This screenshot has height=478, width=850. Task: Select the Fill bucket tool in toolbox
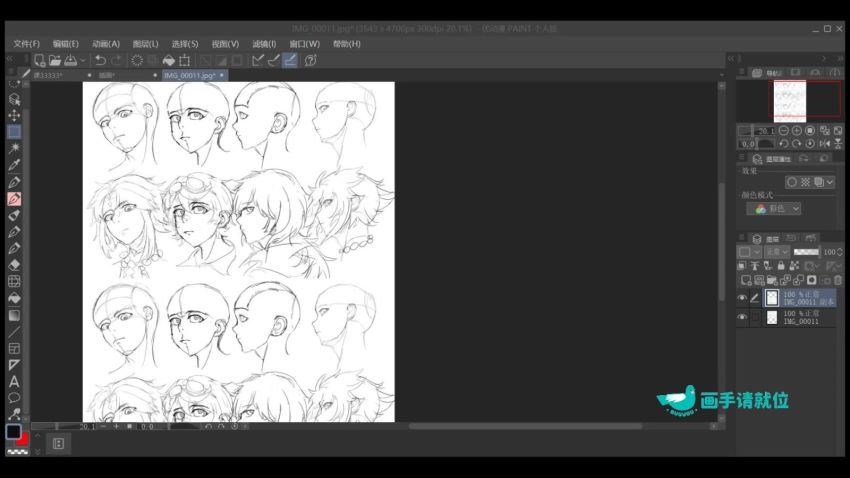pos(14,298)
